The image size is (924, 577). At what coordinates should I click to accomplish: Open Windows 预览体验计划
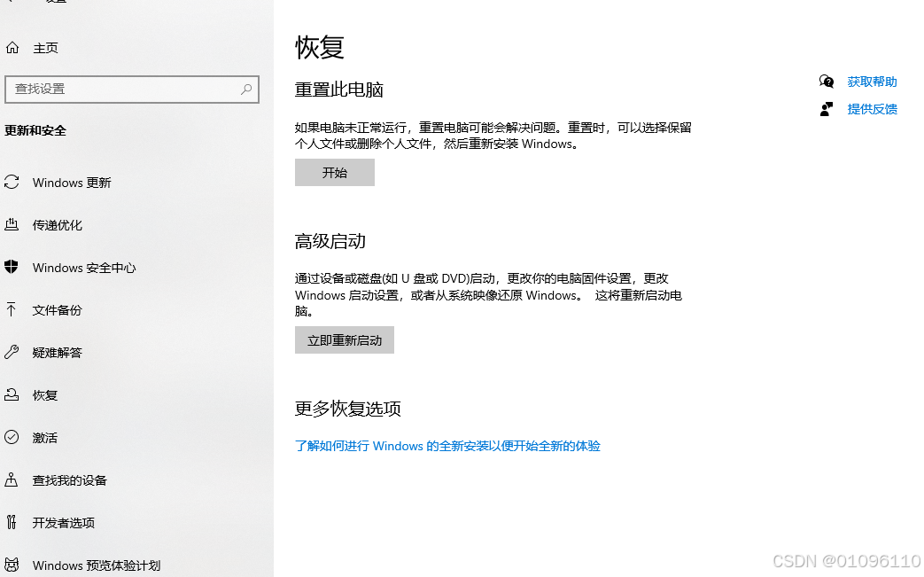(97, 565)
